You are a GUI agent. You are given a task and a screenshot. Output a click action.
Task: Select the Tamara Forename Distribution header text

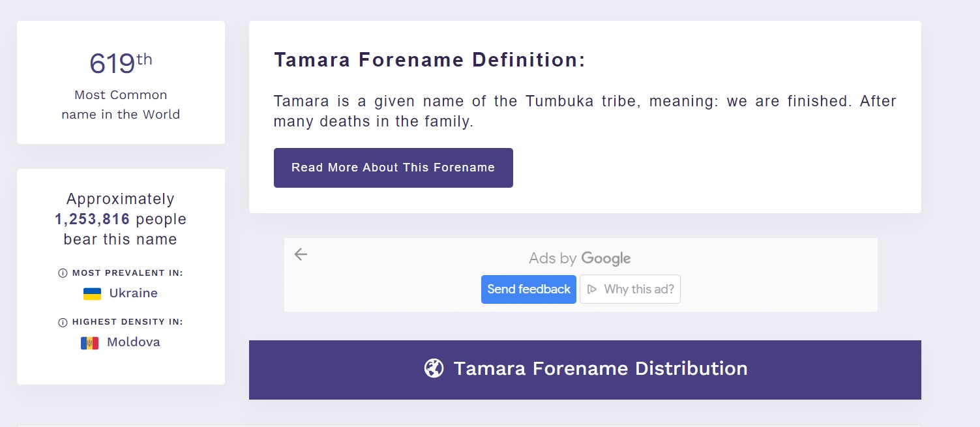[x=600, y=369]
